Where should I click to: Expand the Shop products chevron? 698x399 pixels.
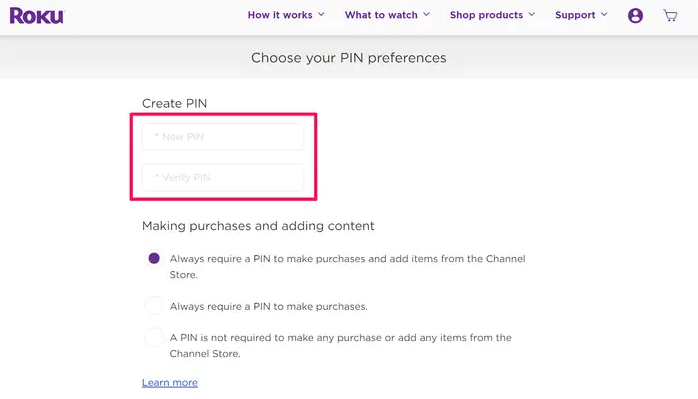pos(532,15)
